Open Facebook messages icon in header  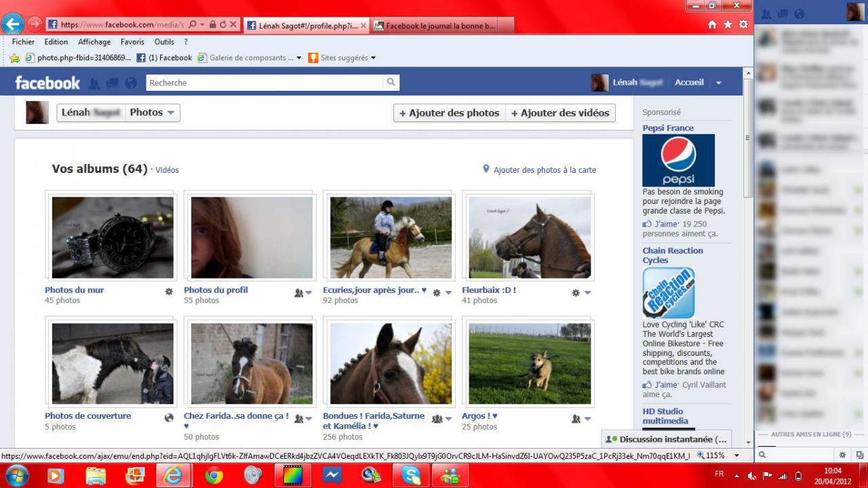[113, 83]
